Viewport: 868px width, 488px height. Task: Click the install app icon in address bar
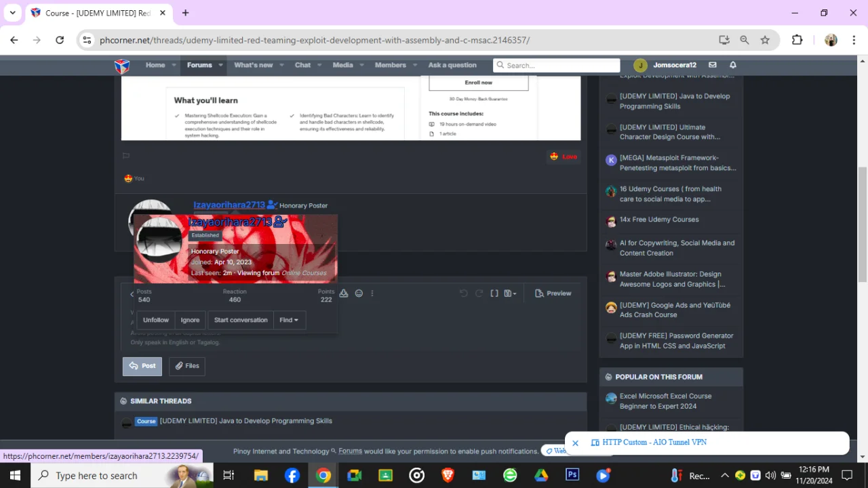pos(724,40)
